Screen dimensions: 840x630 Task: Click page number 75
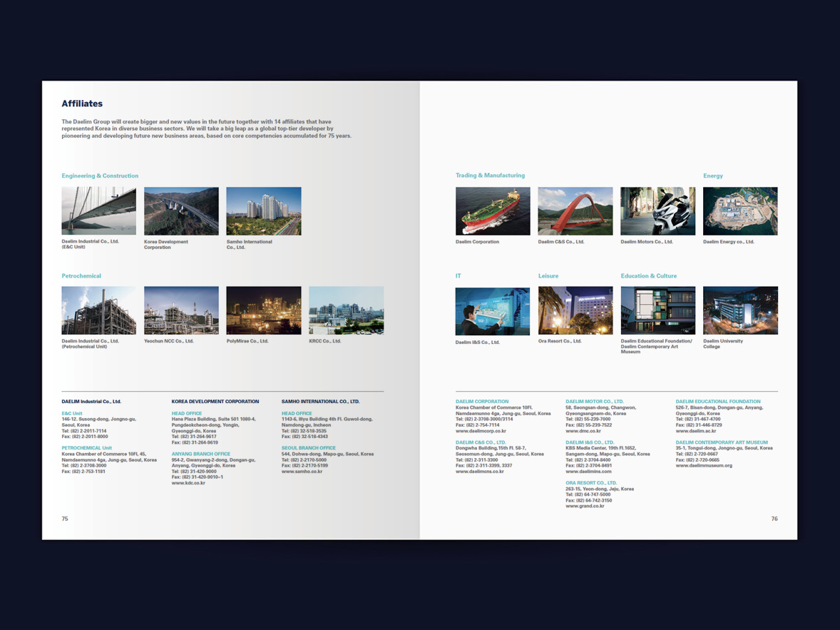65,519
